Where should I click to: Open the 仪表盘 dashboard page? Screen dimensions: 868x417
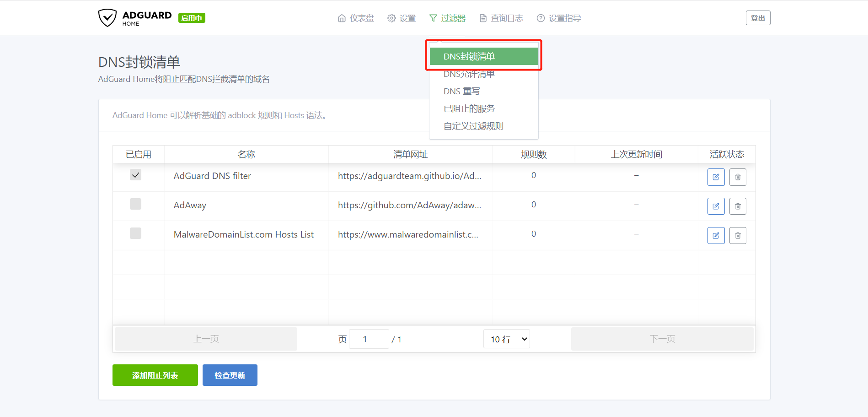356,18
